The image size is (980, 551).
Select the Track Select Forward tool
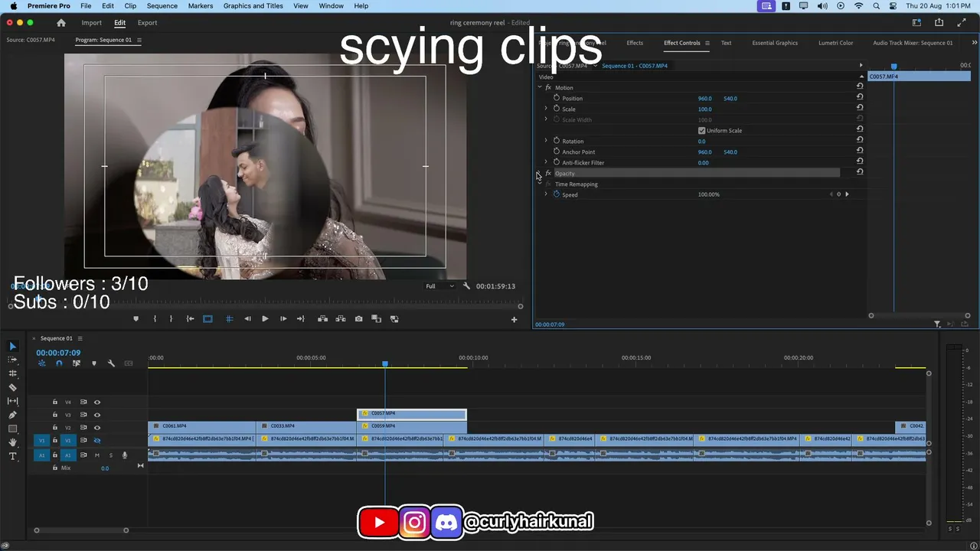pos(12,360)
